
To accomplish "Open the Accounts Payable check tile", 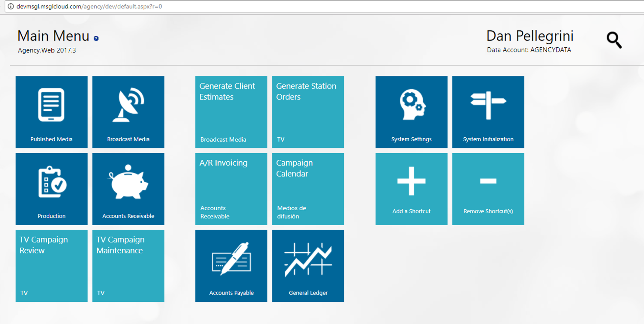I will click(x=231, y=265).
